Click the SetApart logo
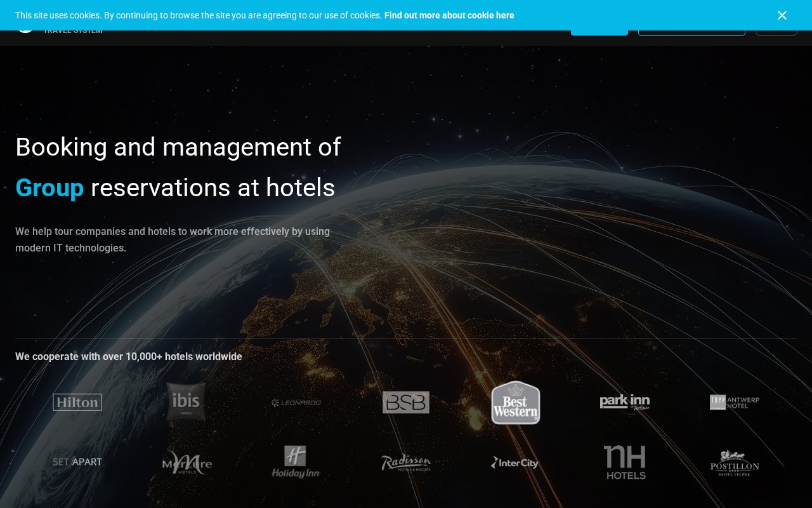Screen dimensions: 812x508 77,462
